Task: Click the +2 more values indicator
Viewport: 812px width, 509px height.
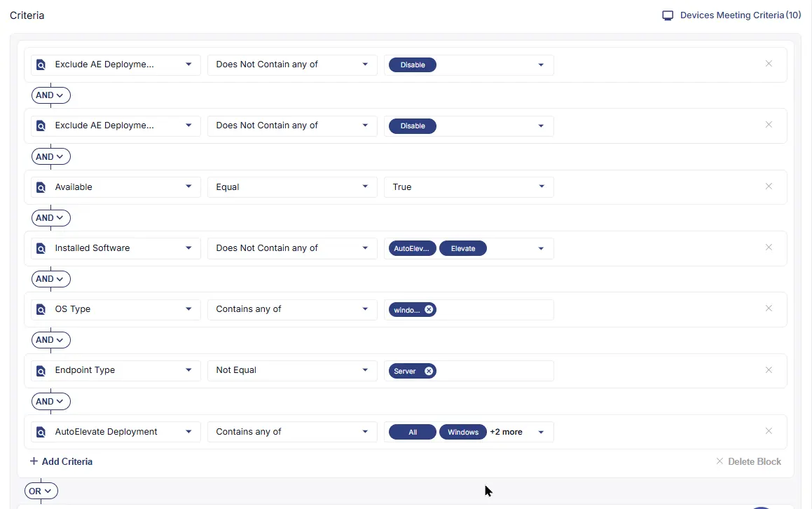Action: pyautogui.click(x=506, y=432)
